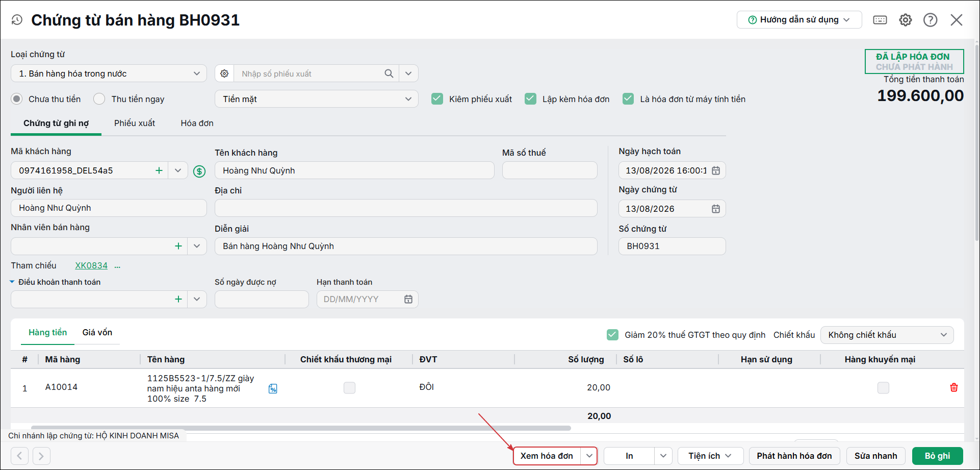The height and width of the screenshot is (470, 980).
Task: Uncheck Lập kèm hóa đơn checkbox
Action: pos(531,99)
